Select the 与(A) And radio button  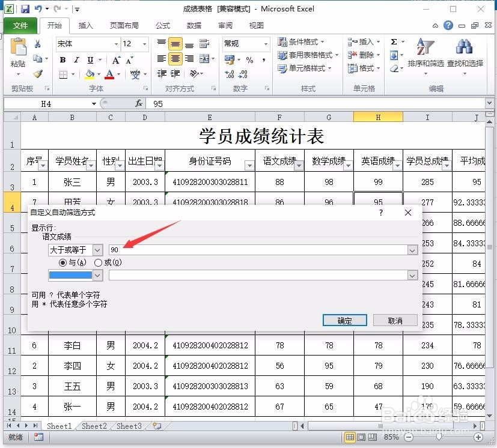pyautogui.click(x=63, y=262)
